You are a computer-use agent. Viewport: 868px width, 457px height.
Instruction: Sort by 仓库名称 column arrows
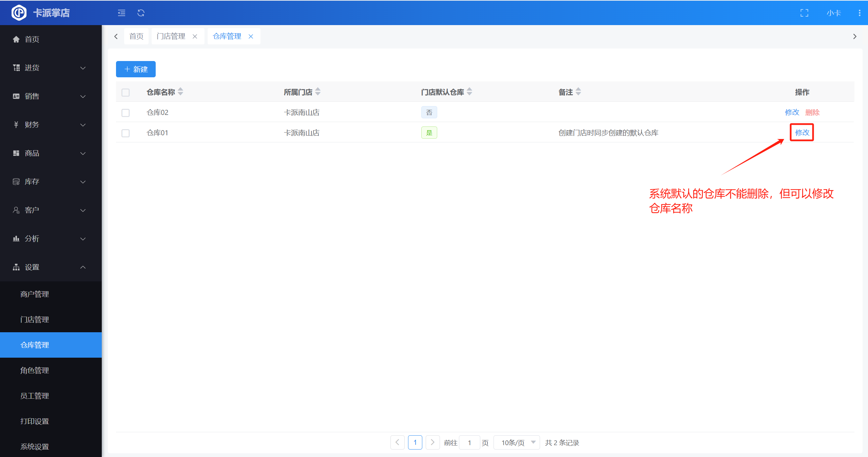180,92
